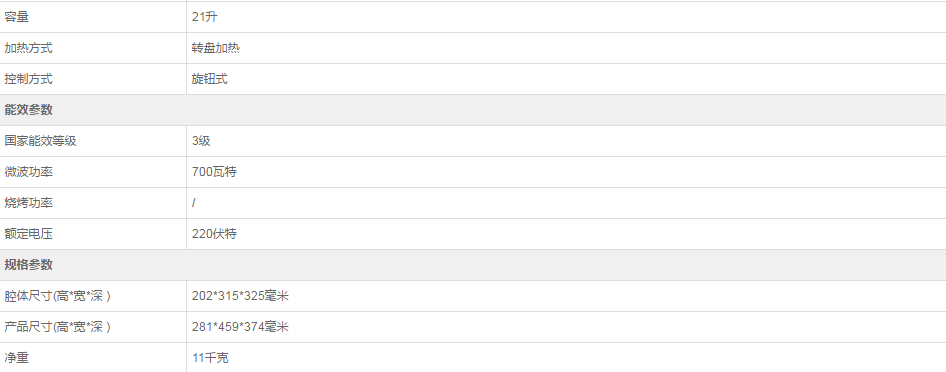Click the 烧烤功率 label
Image resolution: width=946 pixels, height=372 pixels.
[x=28, y=203]
